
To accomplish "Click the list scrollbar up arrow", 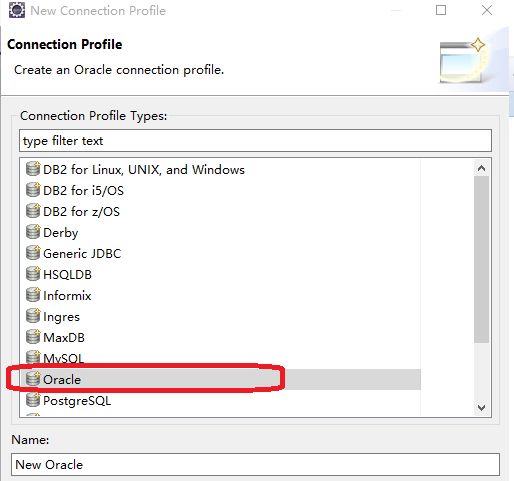I will click(x=481, y=168).
